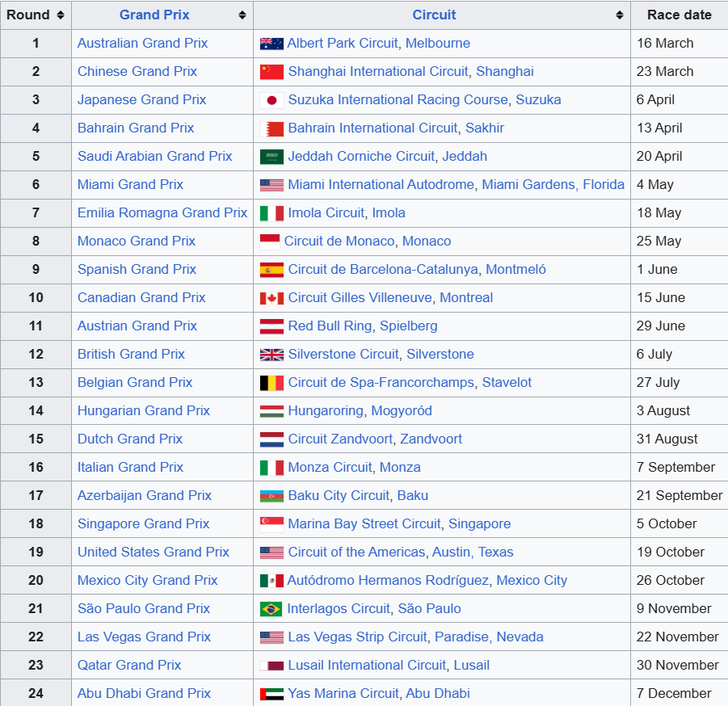
Task: Open the Silverstone Circuit link
Action: click(x=343, y=355)
